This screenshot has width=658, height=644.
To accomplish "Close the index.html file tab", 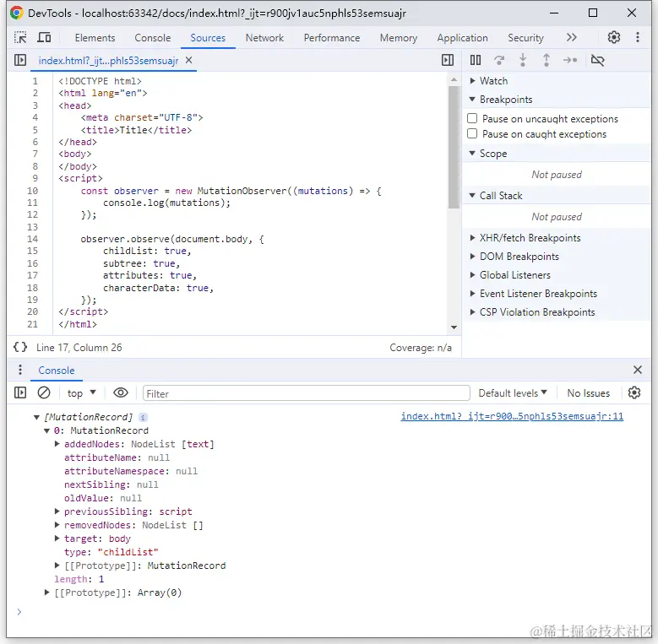I will click(189, 61).
